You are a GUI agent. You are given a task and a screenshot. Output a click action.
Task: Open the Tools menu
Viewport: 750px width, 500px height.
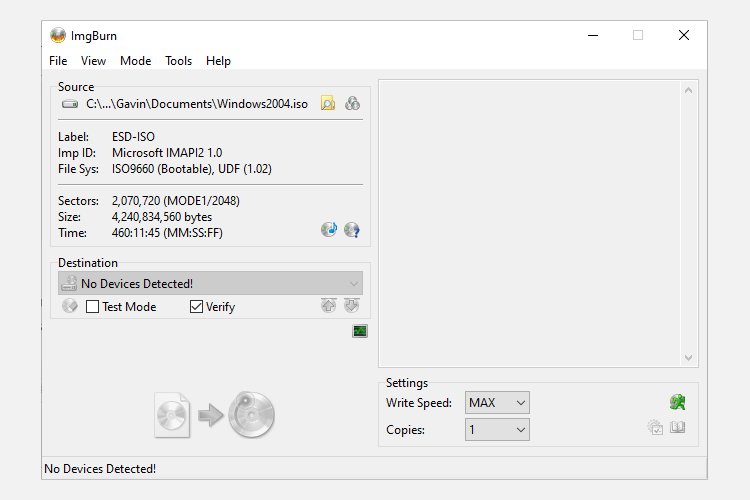pos(178,61)
